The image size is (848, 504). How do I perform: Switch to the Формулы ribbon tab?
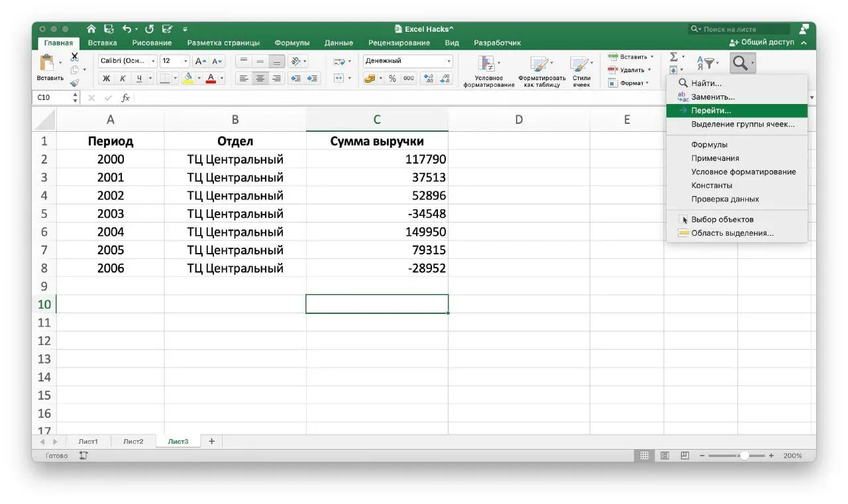coord(291,42)
